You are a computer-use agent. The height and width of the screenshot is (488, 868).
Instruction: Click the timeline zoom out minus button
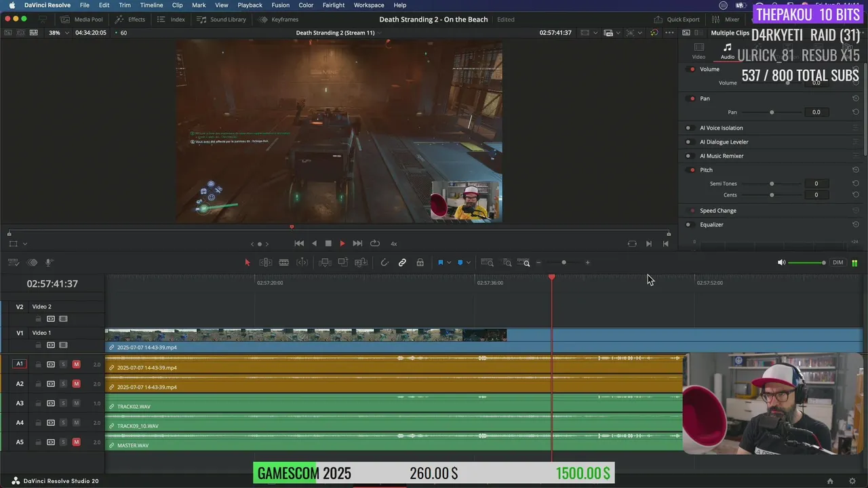coord(539,262)
